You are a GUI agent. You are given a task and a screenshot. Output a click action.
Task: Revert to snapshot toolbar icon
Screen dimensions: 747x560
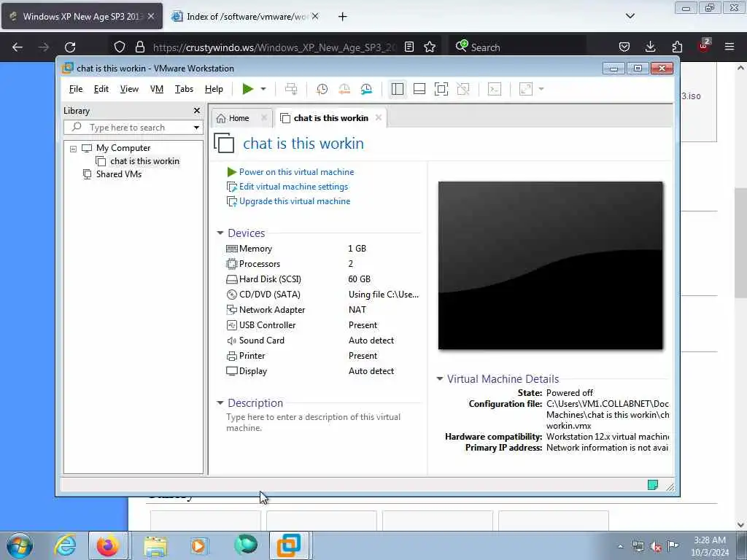coord(344,89)
